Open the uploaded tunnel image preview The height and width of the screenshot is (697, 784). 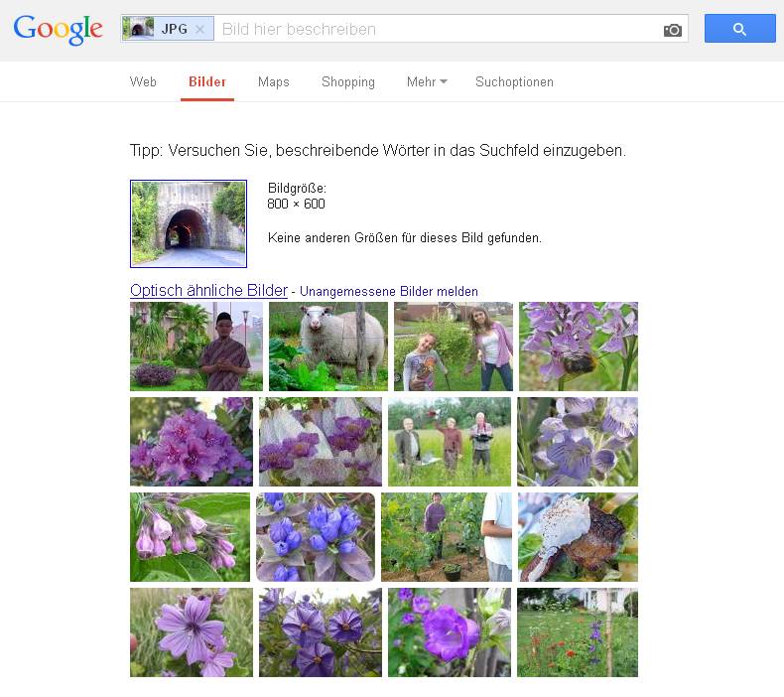click(189, 223)
